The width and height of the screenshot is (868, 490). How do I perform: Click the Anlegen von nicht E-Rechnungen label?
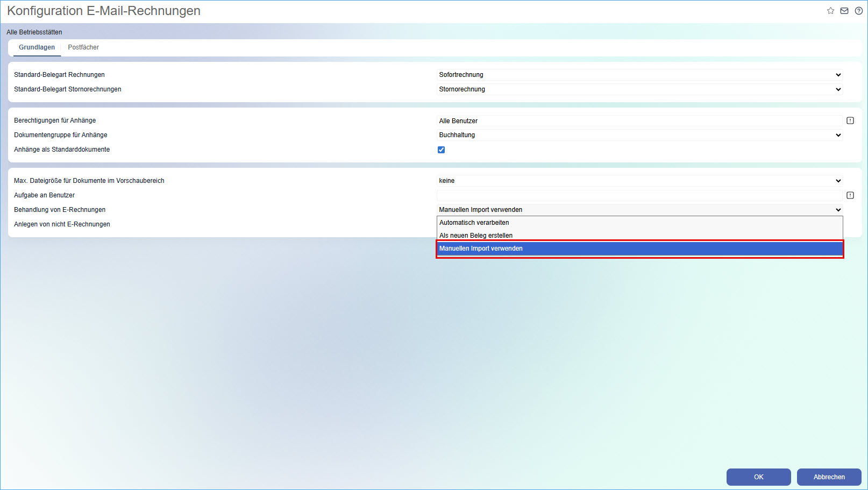[x=62, y=224]
